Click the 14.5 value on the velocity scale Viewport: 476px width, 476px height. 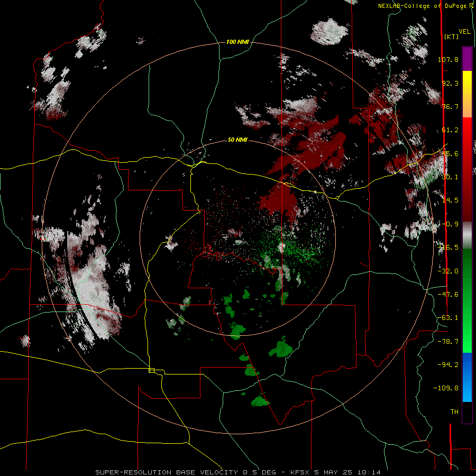tap(450, 200)
